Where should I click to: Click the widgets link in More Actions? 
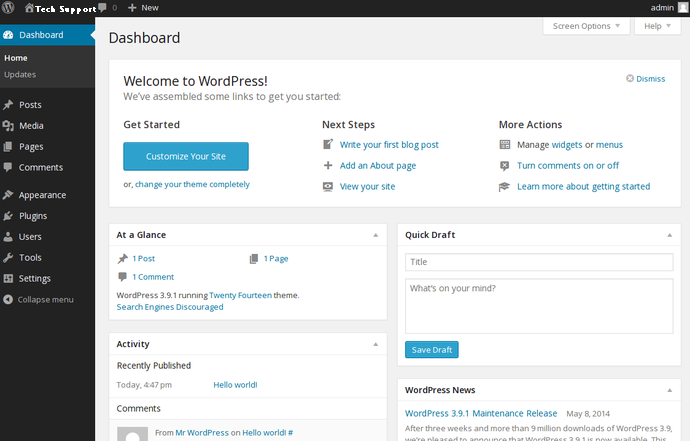pos(567,144)
